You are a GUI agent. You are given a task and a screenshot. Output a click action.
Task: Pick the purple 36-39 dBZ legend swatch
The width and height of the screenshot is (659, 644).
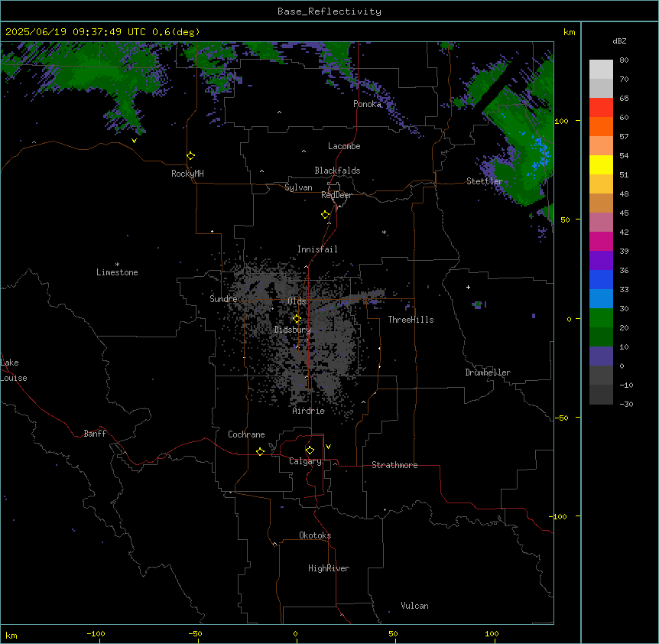(601, 261)
